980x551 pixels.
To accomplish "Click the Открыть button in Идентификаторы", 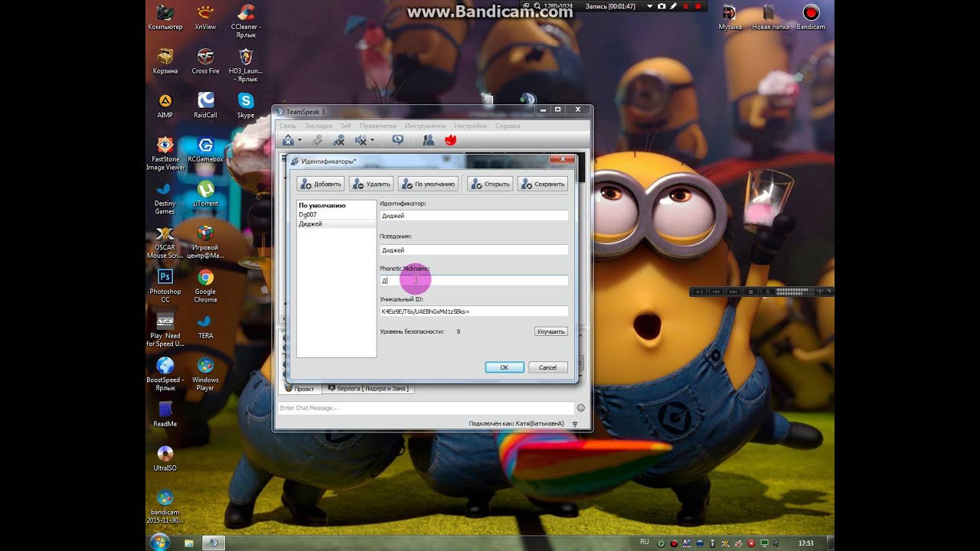I will (x=490, y=184).
